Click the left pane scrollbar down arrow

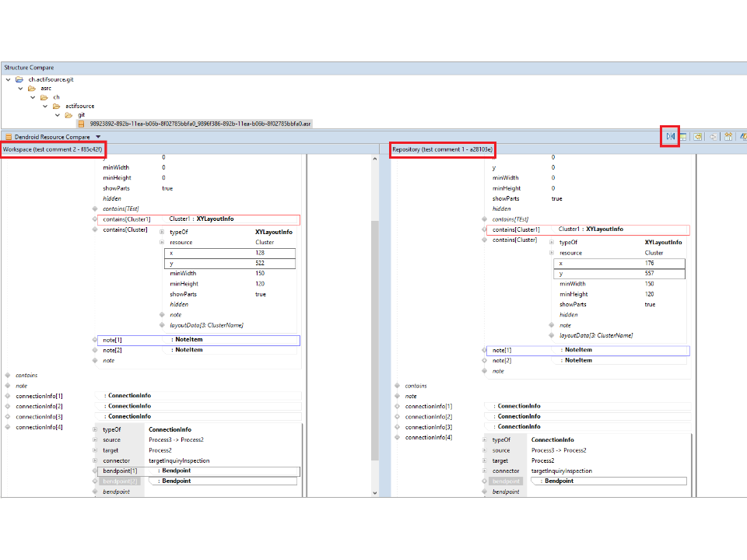[x=375, y=492]
